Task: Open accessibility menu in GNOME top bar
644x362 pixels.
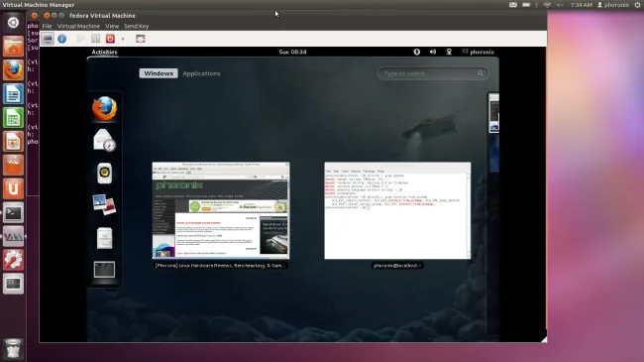Action: [416, 52]
